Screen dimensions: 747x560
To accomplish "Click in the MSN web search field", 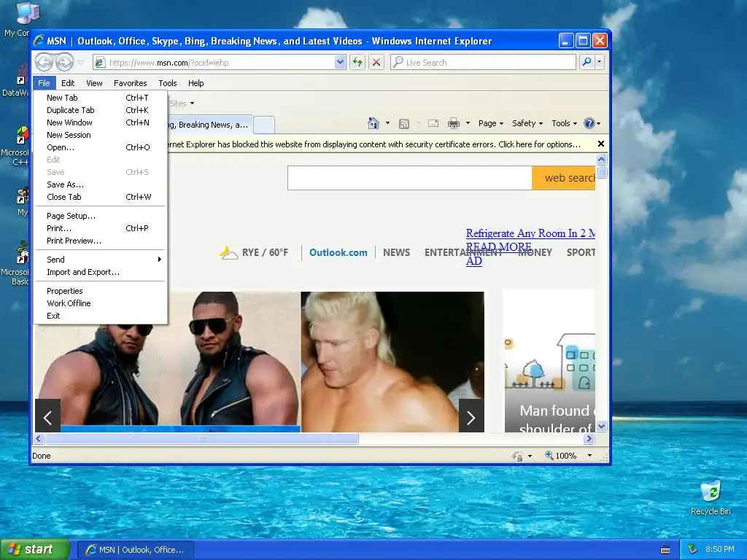I will pyautogui.click(x=410, y=178).
